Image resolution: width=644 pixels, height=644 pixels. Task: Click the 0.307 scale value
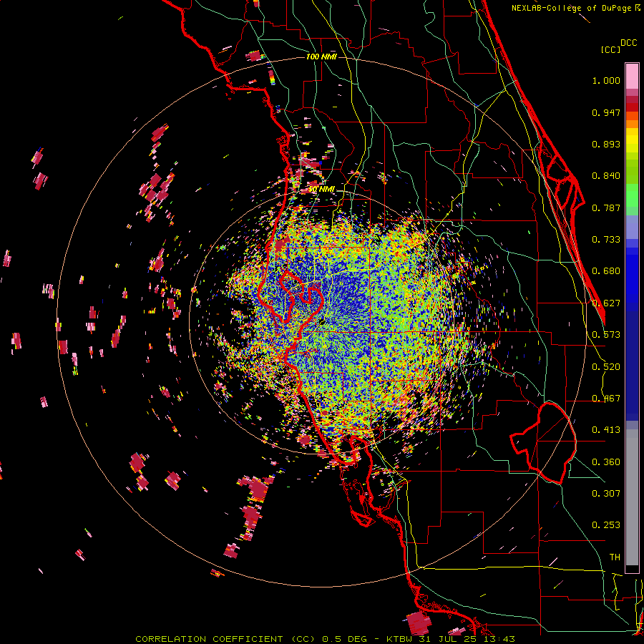point(606,494)
